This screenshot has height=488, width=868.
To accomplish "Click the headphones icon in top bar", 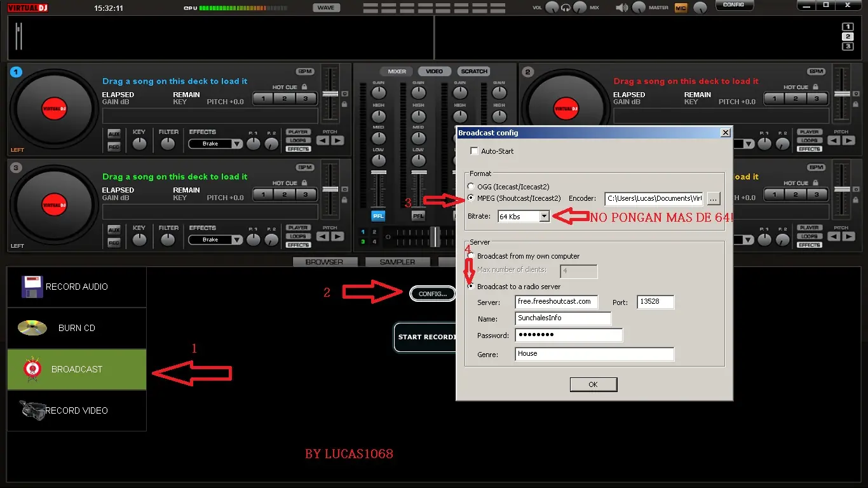I will coord(566,8).
